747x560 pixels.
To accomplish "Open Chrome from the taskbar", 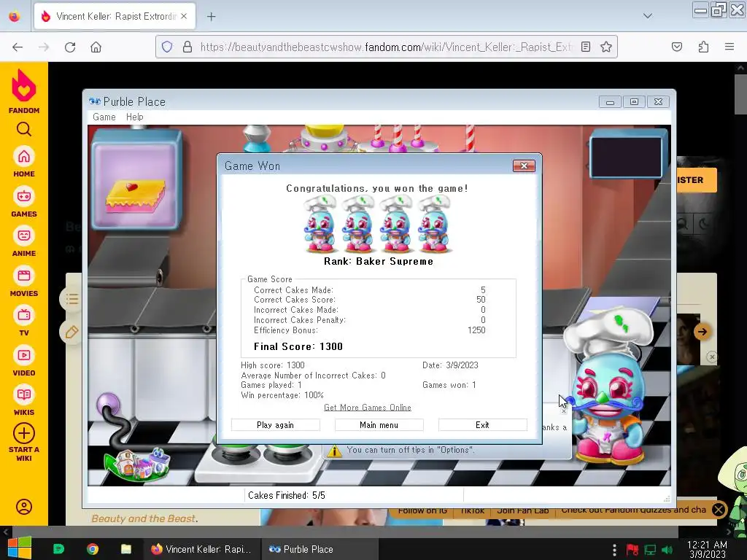I will pyautogui.click(x=93, y=549).
